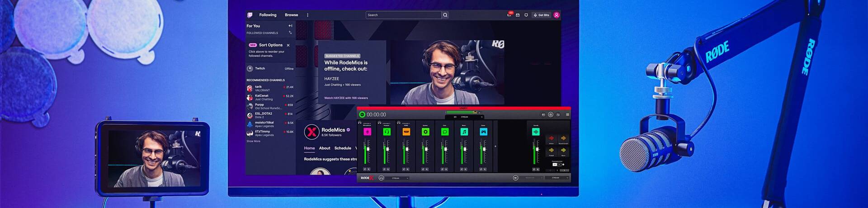Open the Browse menu item
Image resolution: width=868 pixels, height=208 pixels.
(x=291, y=15)
